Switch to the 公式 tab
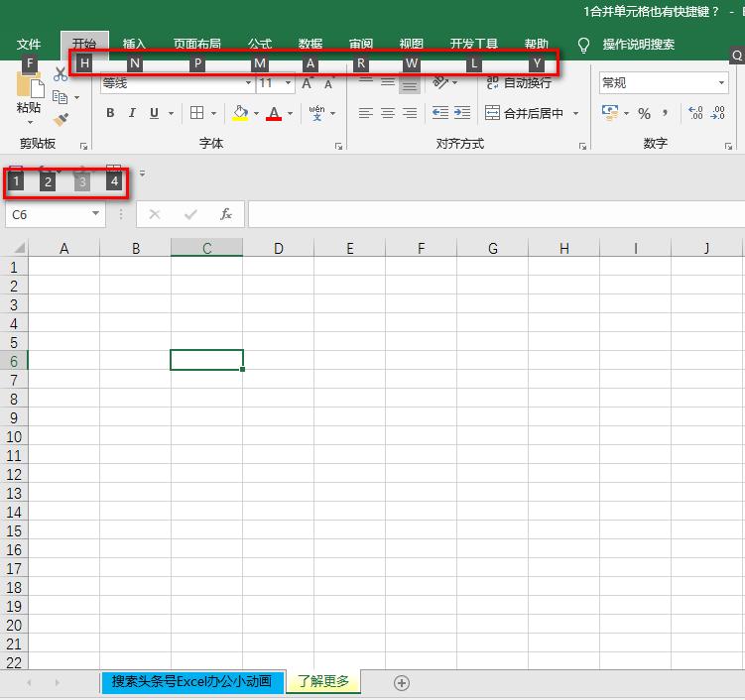 click(260, 45)
